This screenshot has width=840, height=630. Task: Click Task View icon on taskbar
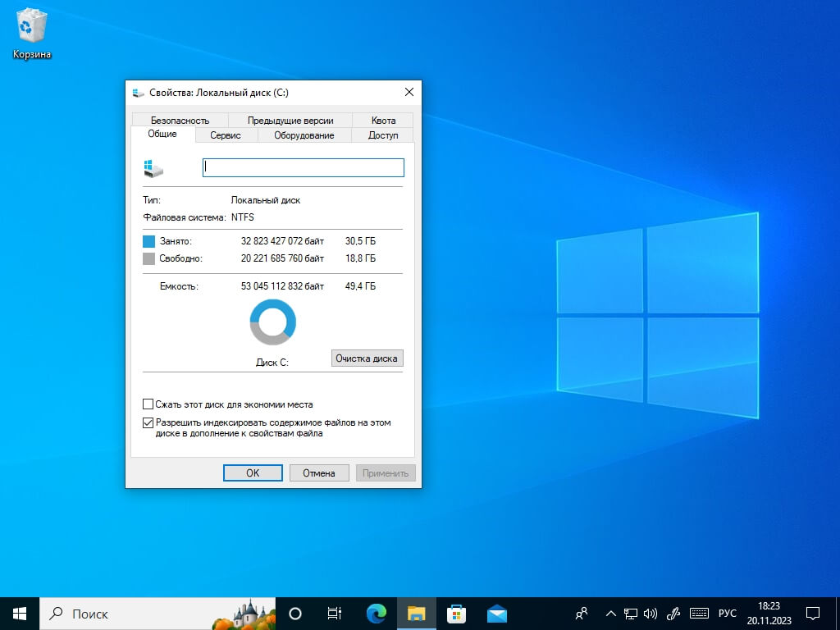[x=335, y=613]
